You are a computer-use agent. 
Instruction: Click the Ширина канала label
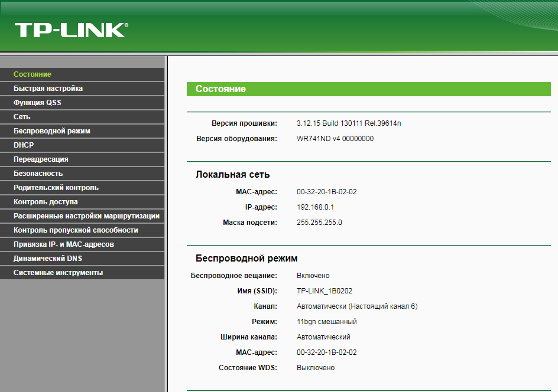click(249, 337)
